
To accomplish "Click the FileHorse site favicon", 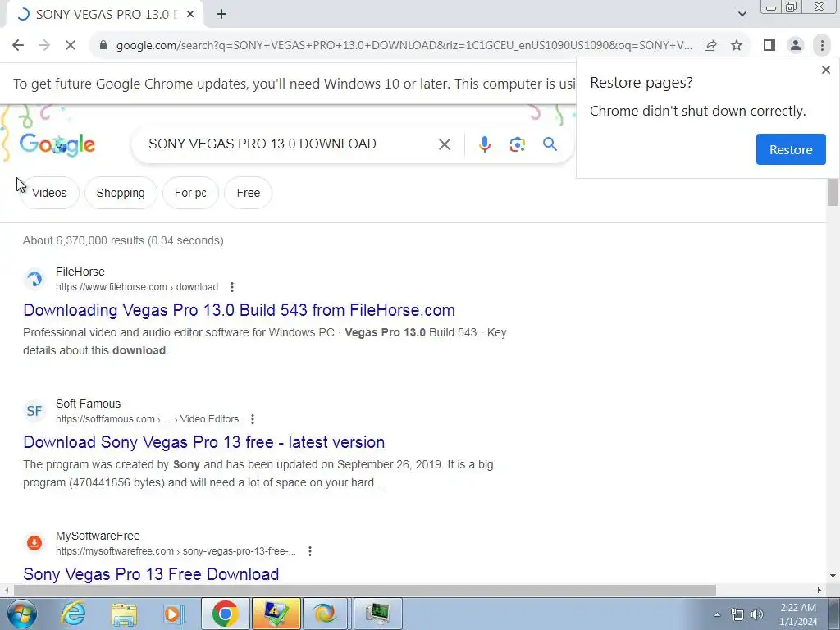I will coord(34,279).
